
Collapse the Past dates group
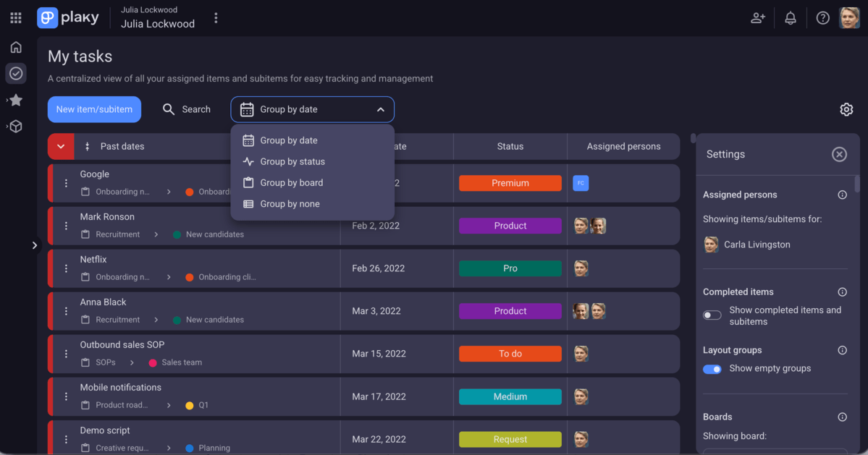[x=61, y=146]
